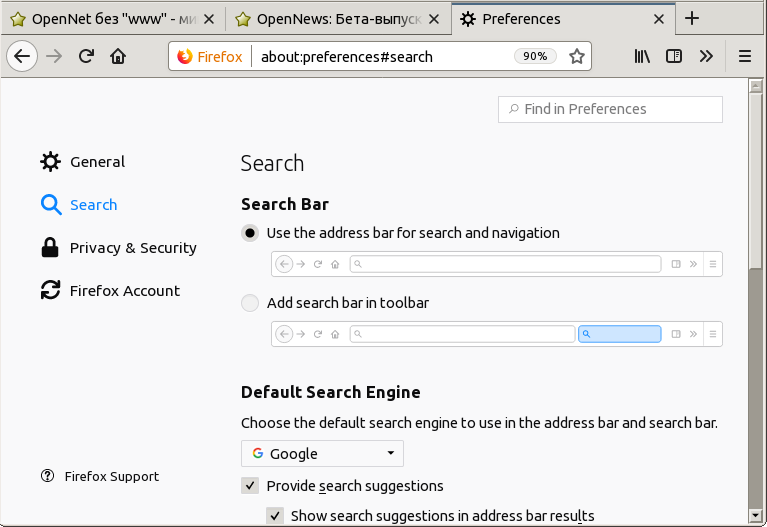Select 'Use the address bar for search'
This screenshot has width=767, height=527.
coord(250,233)
